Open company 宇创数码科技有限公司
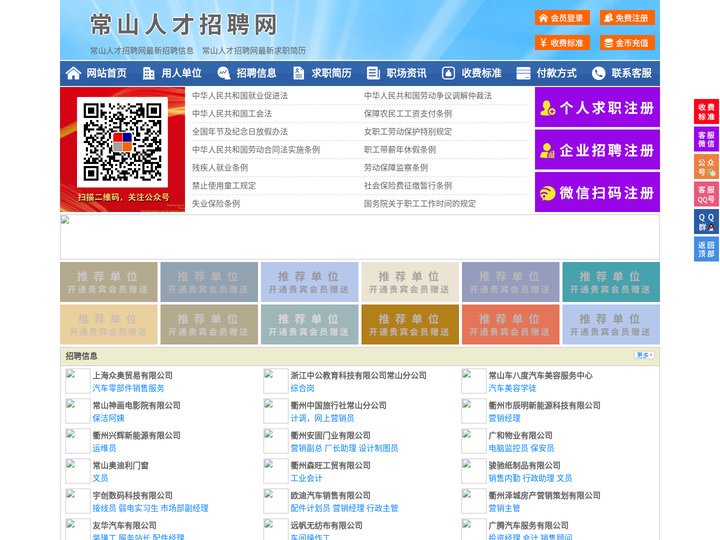720x540 pixels. click(x=133, y=495)
